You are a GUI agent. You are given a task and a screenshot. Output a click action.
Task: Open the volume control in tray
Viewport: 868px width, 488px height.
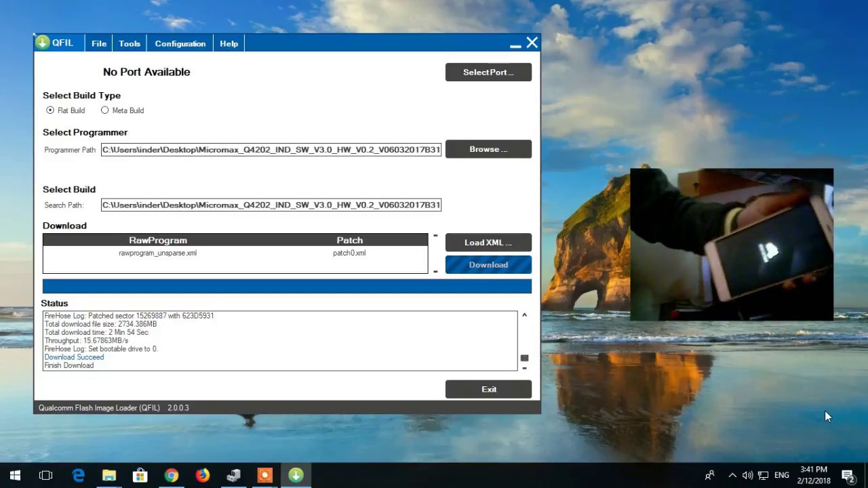747,475
